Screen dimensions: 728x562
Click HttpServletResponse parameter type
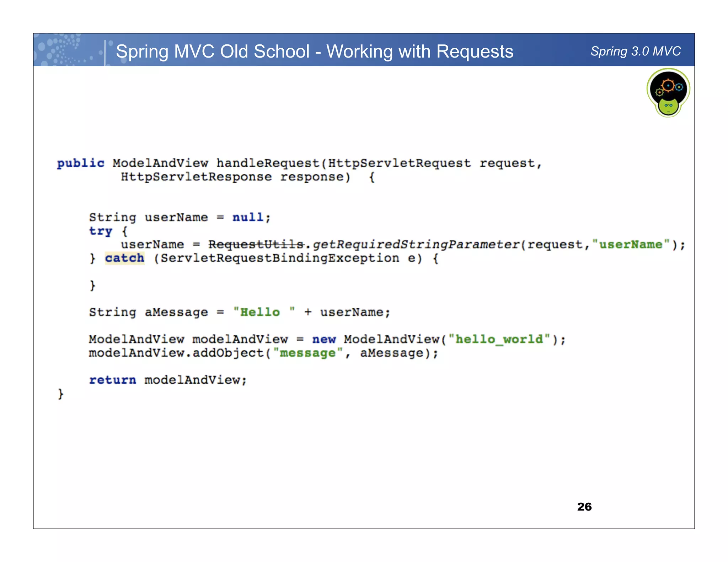(196, 177)
